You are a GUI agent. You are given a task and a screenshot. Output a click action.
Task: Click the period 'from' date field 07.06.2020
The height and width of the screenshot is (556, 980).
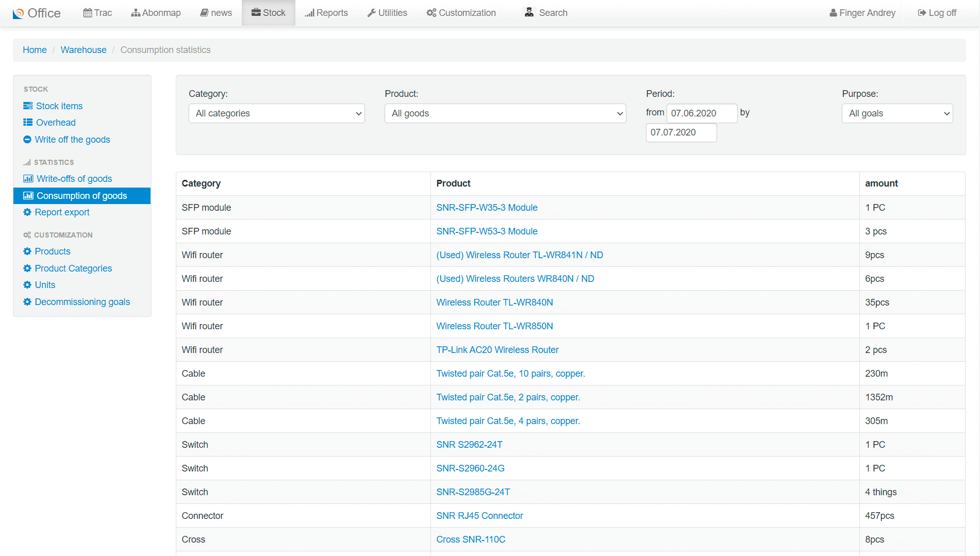pos(702,113)
